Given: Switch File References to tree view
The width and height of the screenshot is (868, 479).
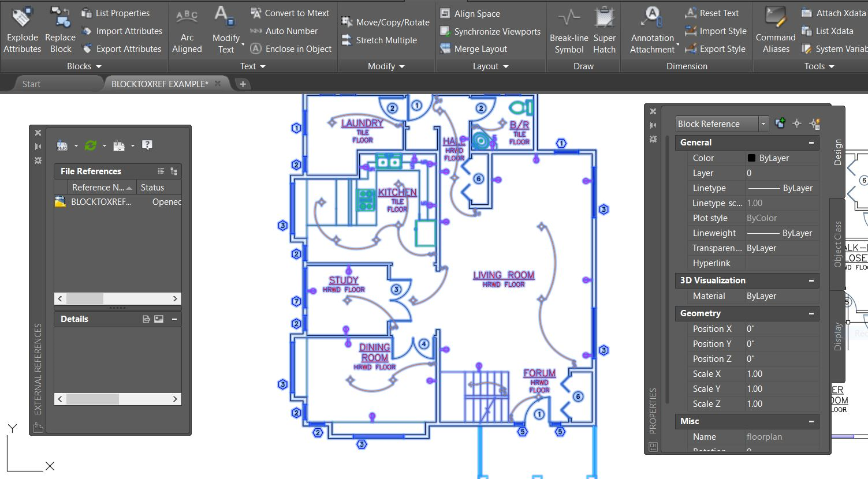Looking at the screenshot, I should pyautogui.click(x=174, y=171).
